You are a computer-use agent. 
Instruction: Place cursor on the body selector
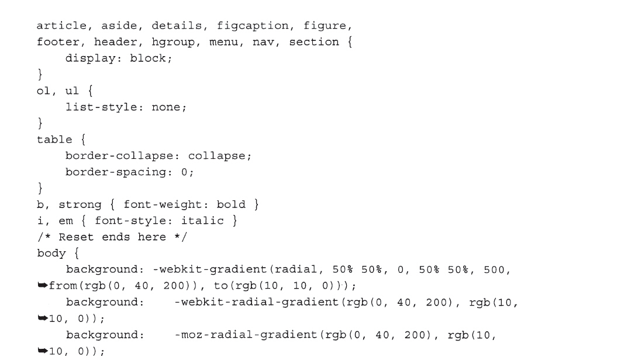pyautogui.click(x=51, y=254)
